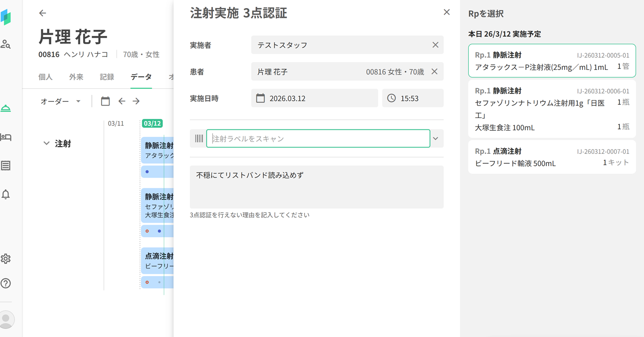The width and height of the screenshot is (644, 337).
Task: Open the bed management sidebar icon
Action: pos(6,137)
